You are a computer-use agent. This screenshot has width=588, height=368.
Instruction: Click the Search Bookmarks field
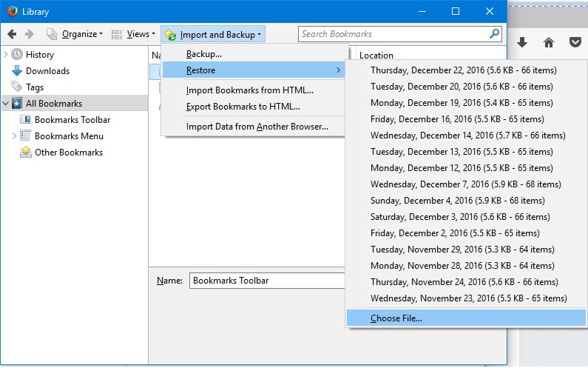[392, 34]
